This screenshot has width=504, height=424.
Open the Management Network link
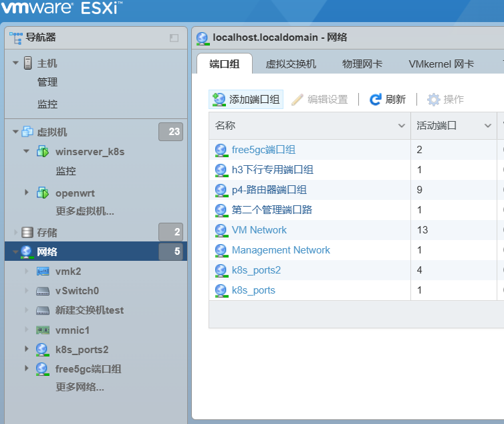click(281, 250)
